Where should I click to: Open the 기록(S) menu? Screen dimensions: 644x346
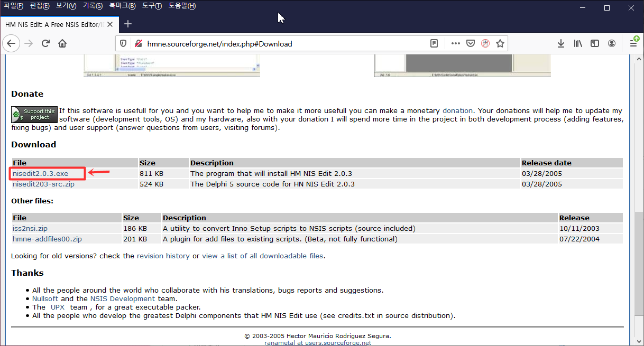[93, 6]
